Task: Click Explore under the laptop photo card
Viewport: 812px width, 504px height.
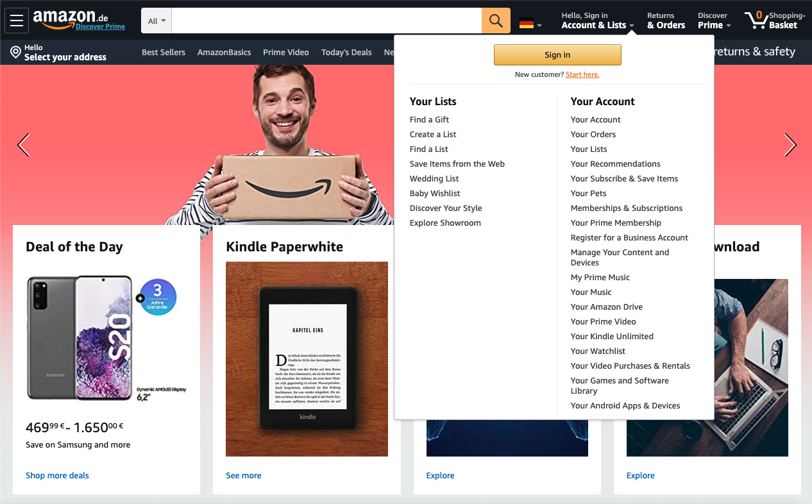Action: (x=641, y=475)
